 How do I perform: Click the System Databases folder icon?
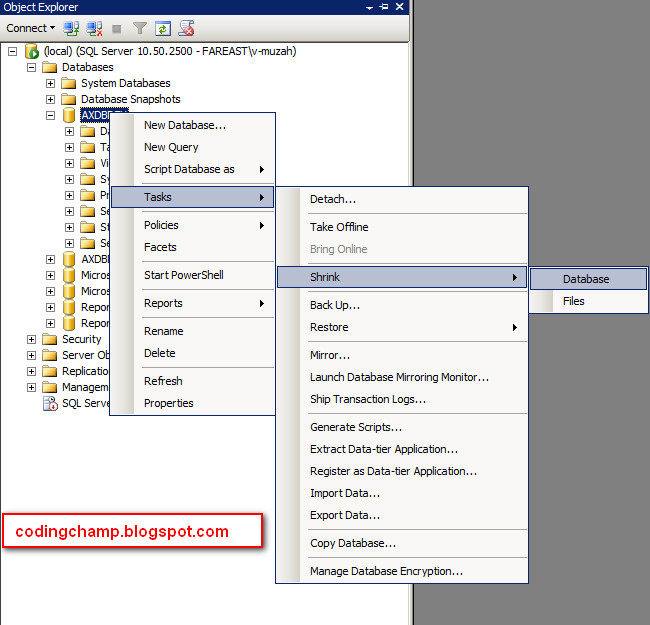click(x=68, y=83)
